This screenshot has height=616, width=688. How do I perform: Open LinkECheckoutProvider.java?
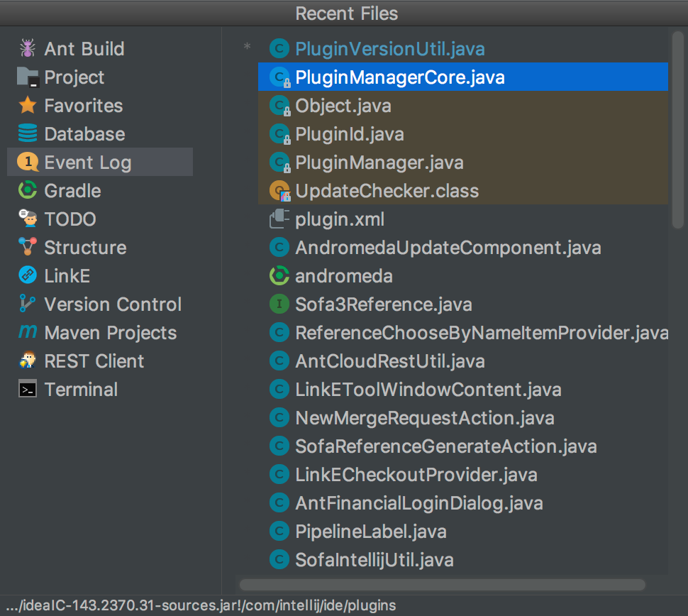point(463,474)
